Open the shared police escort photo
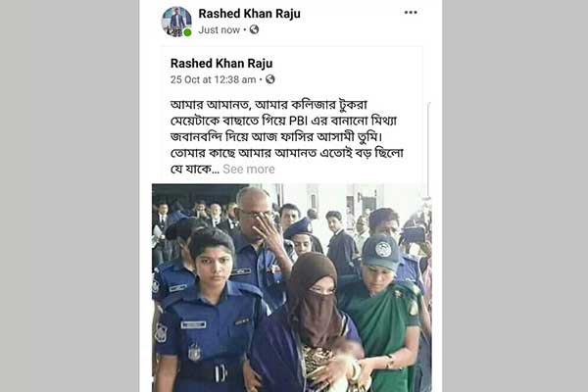This screenshot has height=392, width=588. [292, 288]
